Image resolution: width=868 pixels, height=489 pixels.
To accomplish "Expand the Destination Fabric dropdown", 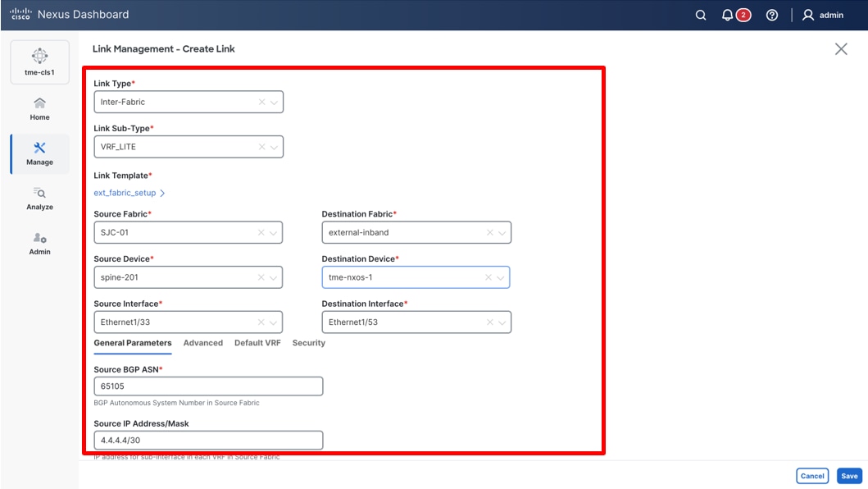I will coord(502,232).
